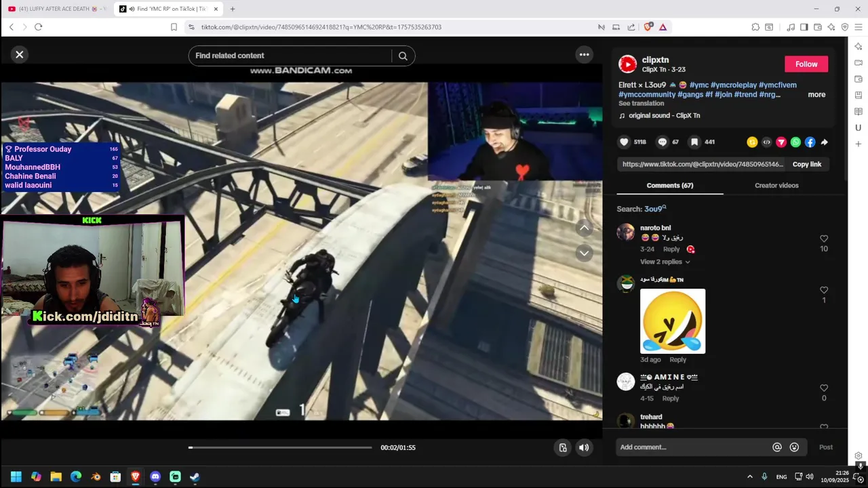Viewport: 868px width, 488px height.
Task: Click the share page icon in the address bar
Action: pyautogui.click(x=631, y=27)
